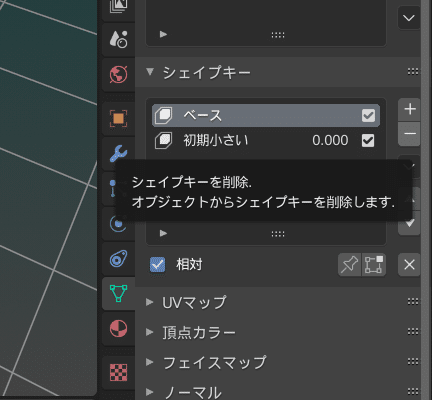Click the フェイスマップ panel title text
This screenshot has width=432, height=400.
tap(215, 362)
